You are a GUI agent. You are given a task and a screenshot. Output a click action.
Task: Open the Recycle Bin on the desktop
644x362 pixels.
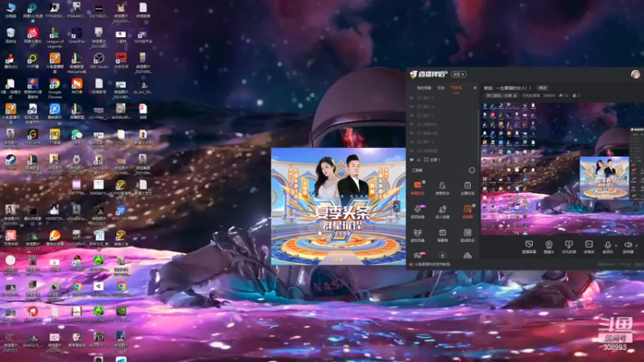(x=10, y=35)
